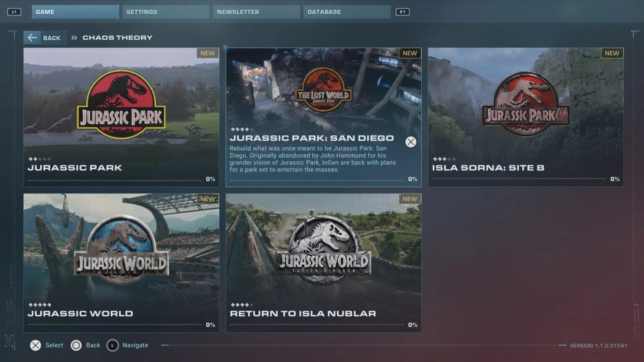Click the Chaos Theory breadcrumb label

[117, 38]
